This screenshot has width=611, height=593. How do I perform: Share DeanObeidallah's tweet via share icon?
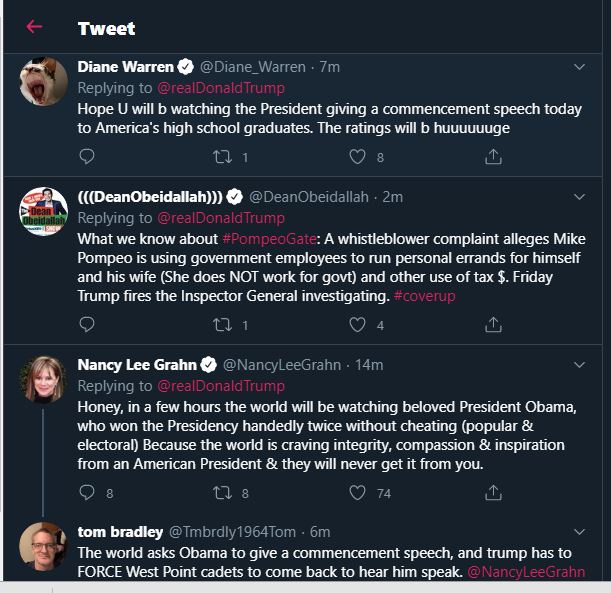point(493,325)
